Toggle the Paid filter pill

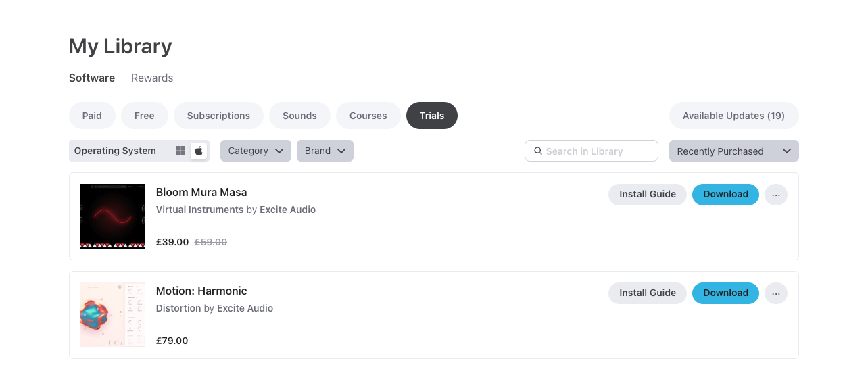click(x=92, y=116)
